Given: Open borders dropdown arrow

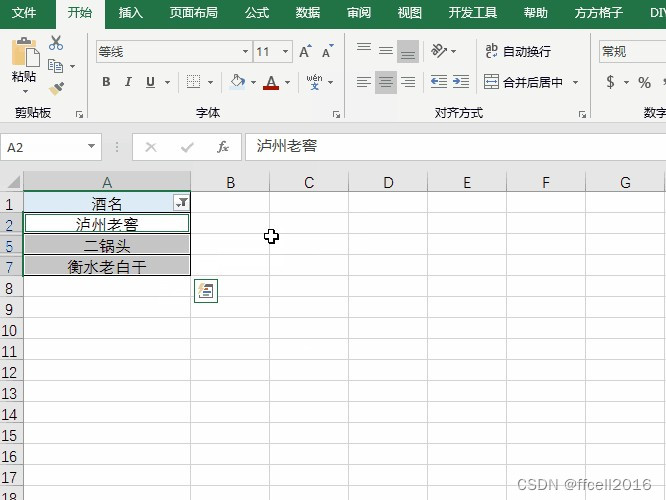Looking at the screenshot, I should tap(210, 82).
